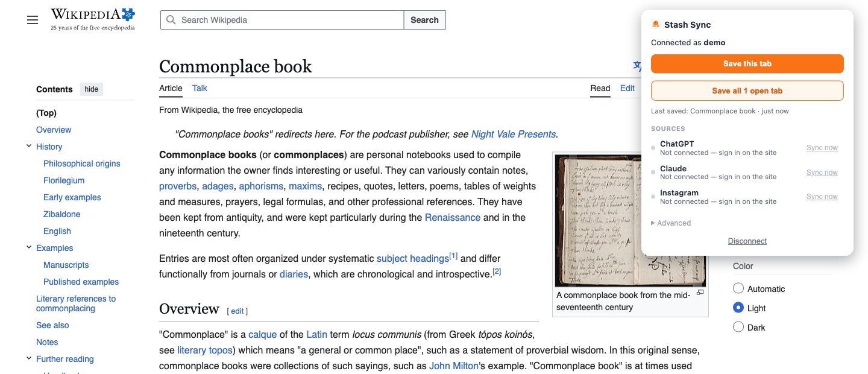The image size is (868, 374).
Task: Open the Read view tab
Action: click(600, 88)
